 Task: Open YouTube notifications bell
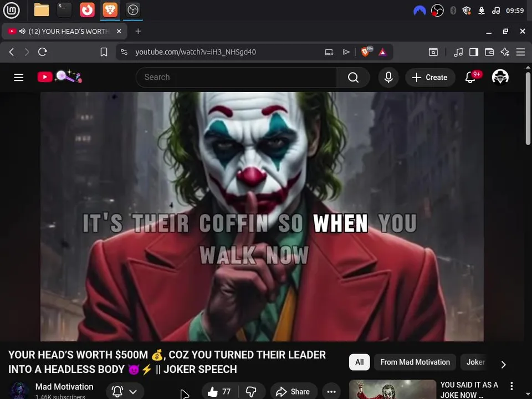coord(471,78)
